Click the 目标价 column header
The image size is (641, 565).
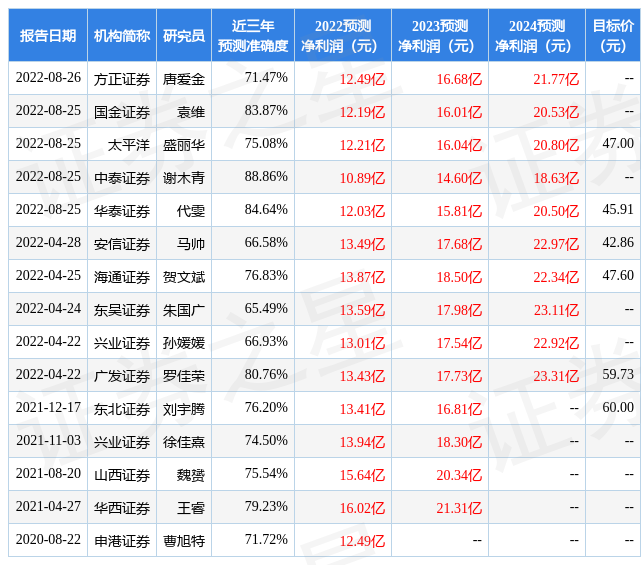click(x=613, y=36)
